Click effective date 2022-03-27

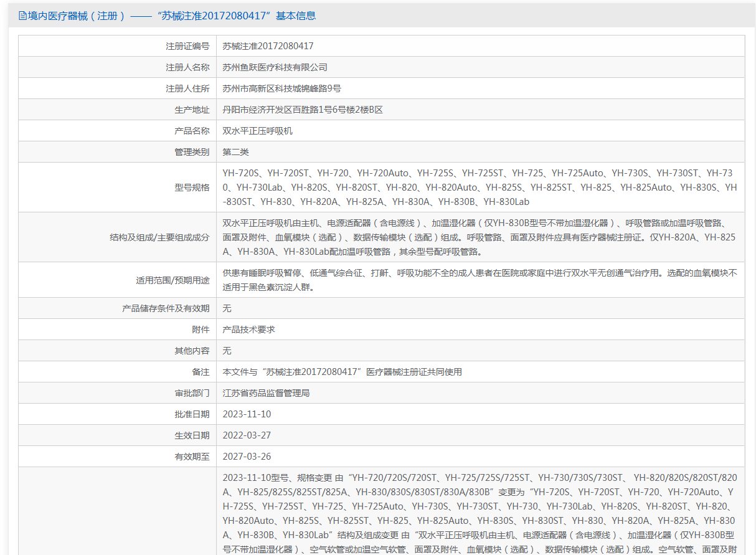[247, 435]
